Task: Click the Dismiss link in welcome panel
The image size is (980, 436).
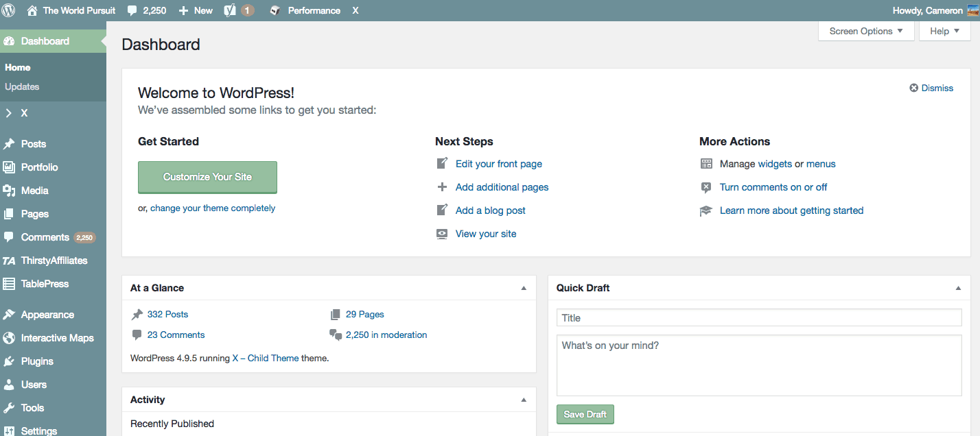Action: point(937,88)
